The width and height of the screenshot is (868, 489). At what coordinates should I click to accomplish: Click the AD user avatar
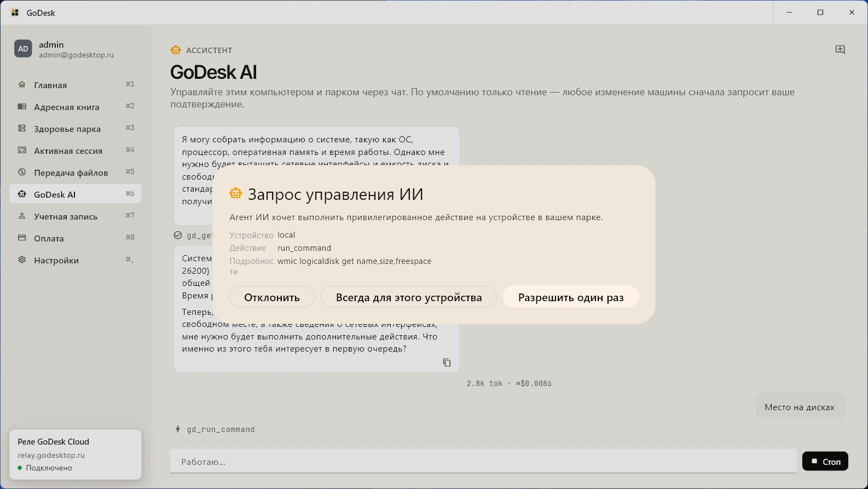pyautogui.click(x=23, y=49)
